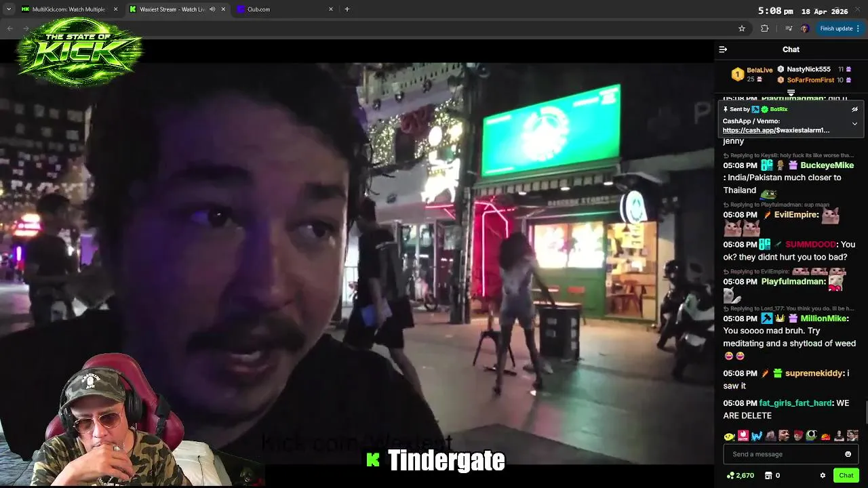Close the MultiKick.com tab

point(115,9)
